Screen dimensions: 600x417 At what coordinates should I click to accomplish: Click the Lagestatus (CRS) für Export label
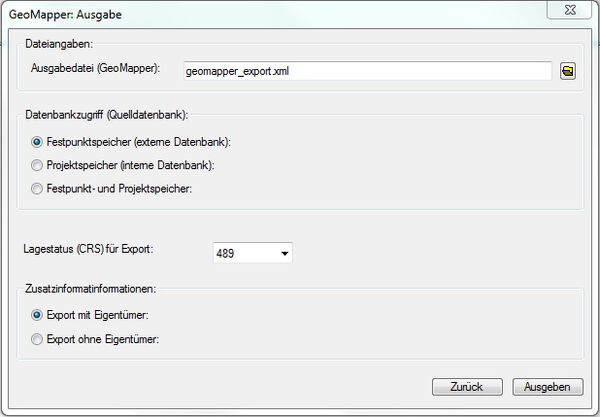(87, 248)
